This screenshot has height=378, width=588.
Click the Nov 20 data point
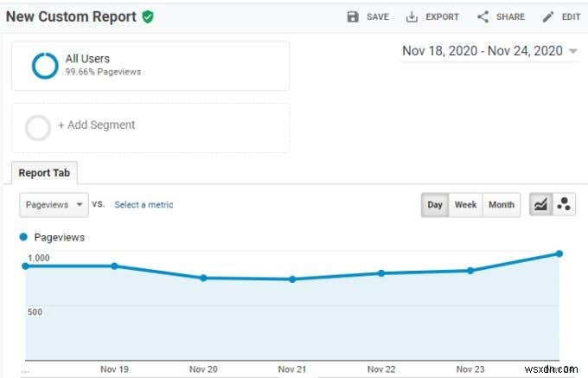(203, 278)
